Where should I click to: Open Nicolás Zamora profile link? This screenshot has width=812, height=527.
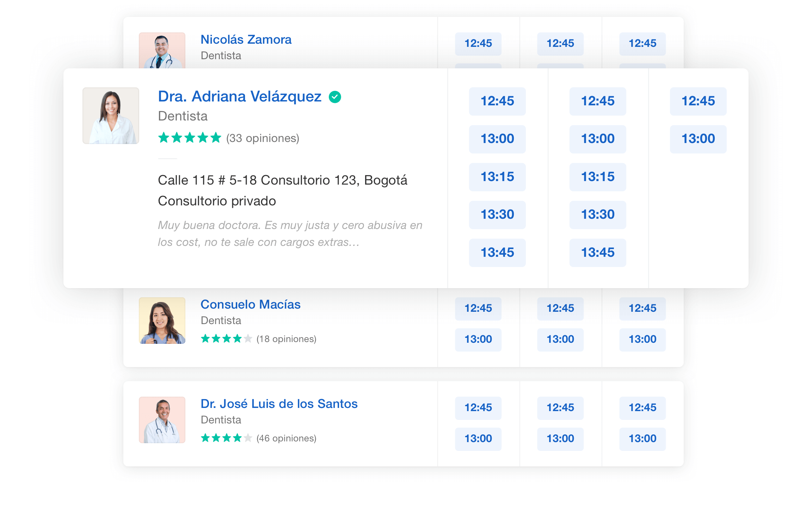246,39
